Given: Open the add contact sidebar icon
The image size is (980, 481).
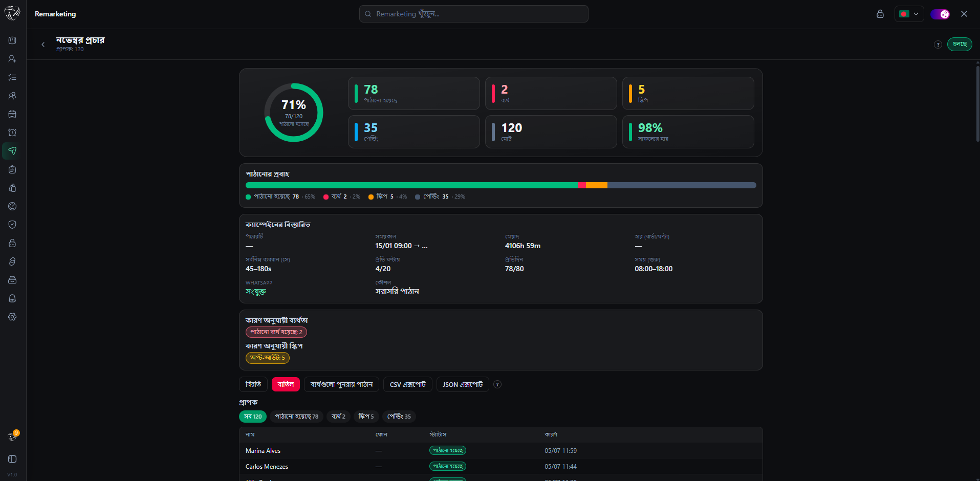Looking at the screenshot, I should coord(12,59).
